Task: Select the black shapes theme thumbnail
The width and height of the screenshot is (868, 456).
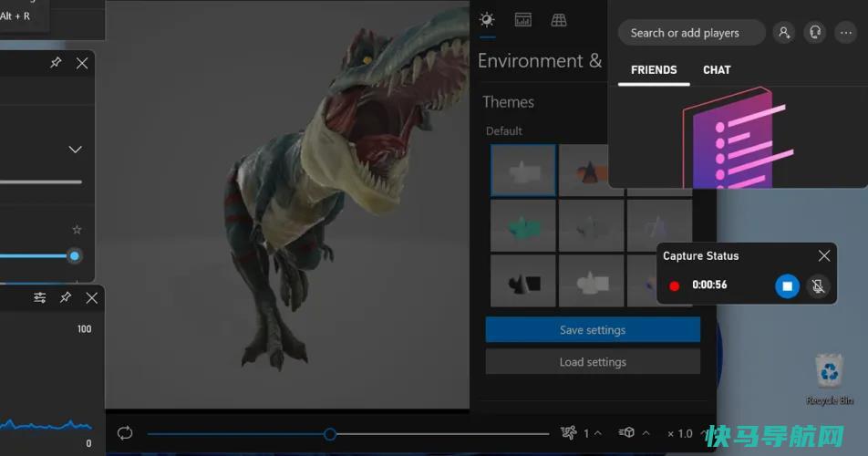Action: pyautogui.click(x=523, y=281)
